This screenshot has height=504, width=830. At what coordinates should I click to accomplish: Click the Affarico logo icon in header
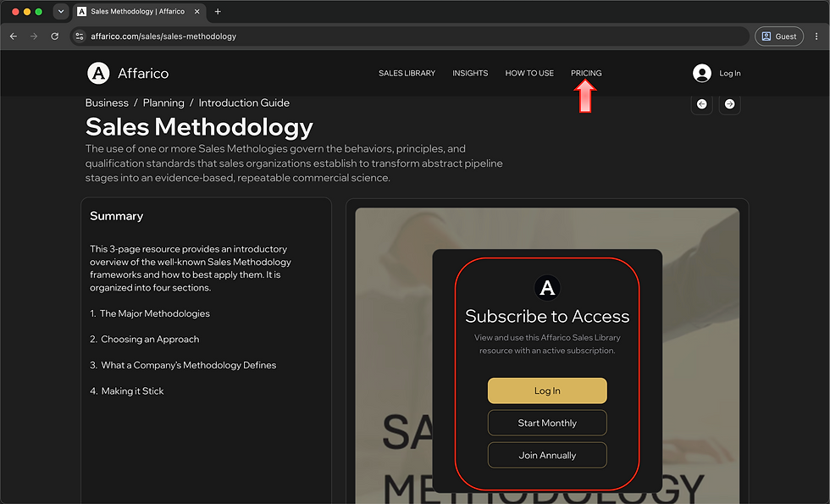(98, 73)
